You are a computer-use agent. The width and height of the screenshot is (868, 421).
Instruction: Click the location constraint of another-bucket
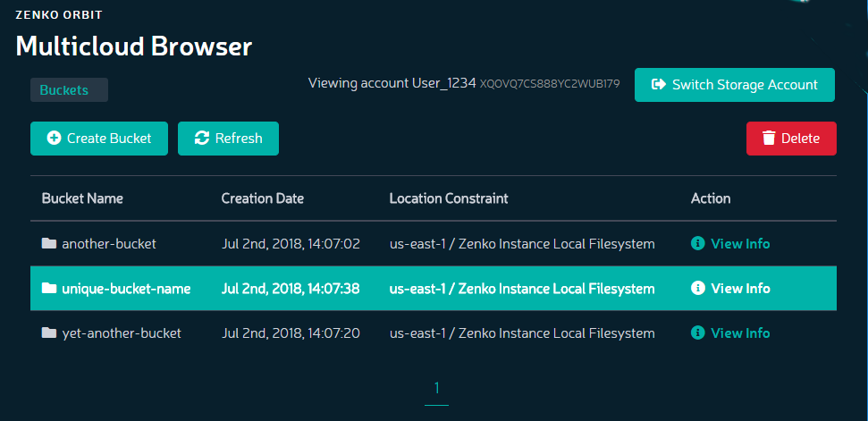[x=522, y=243]
